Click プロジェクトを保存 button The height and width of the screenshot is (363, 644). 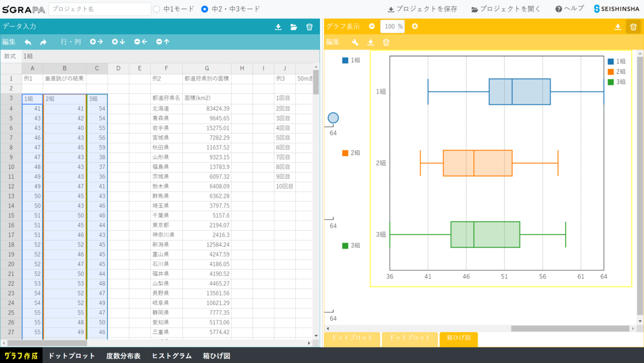(422, 9)
